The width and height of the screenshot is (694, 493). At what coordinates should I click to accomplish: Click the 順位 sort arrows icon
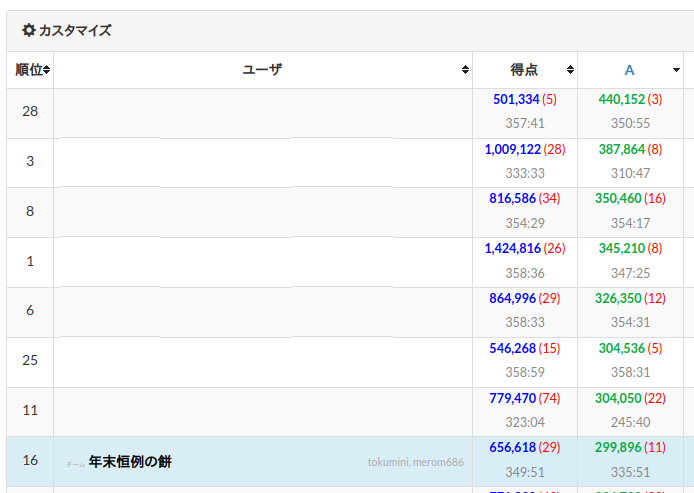click(x=46, y=70)
